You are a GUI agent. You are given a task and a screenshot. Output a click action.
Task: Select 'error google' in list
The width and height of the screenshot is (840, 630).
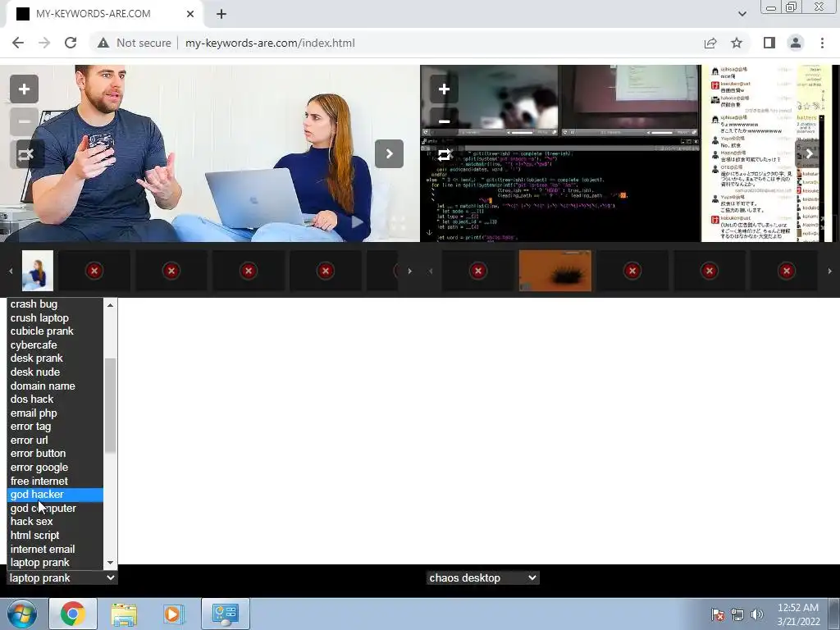pyautogui.click(x=55, y=467)
